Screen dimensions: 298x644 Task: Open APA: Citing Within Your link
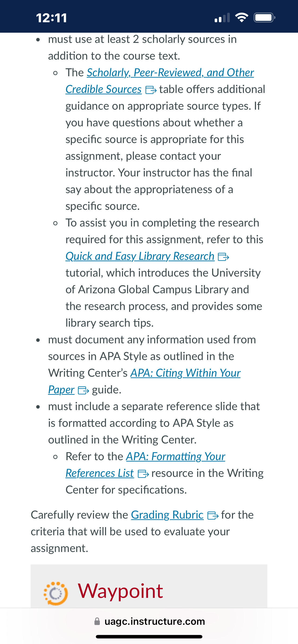[185, 373]
